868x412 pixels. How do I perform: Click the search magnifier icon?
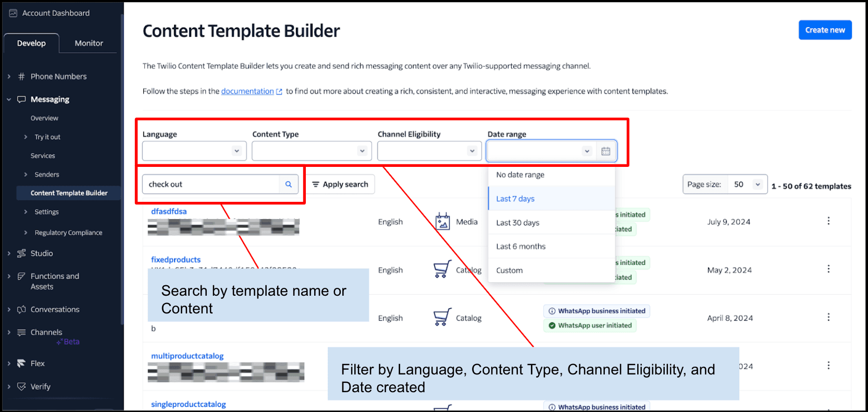(288, 184)
